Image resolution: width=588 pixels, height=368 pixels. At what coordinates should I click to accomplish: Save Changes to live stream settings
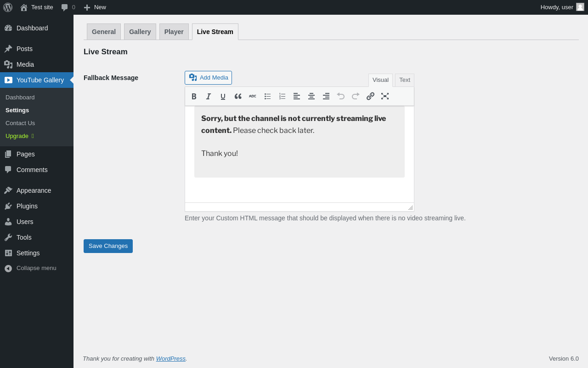point(108,246)
